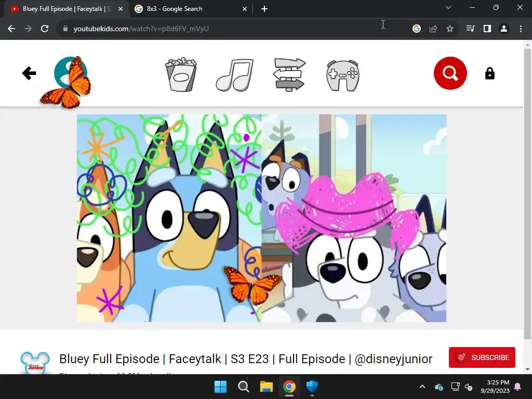Click the youtubekids.com address bar
Viewport: 532px width, 399px height.
(234, 29)
